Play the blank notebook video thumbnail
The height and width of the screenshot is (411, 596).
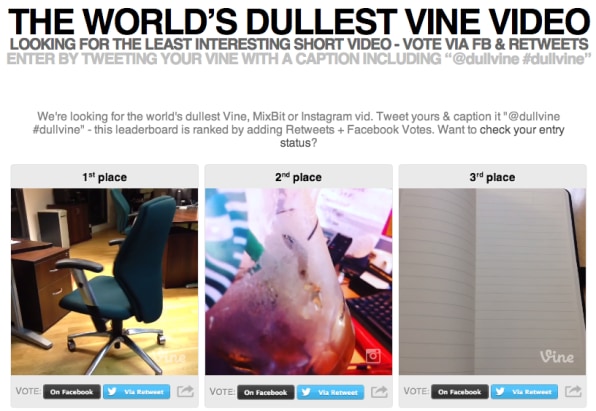[492, 282]
